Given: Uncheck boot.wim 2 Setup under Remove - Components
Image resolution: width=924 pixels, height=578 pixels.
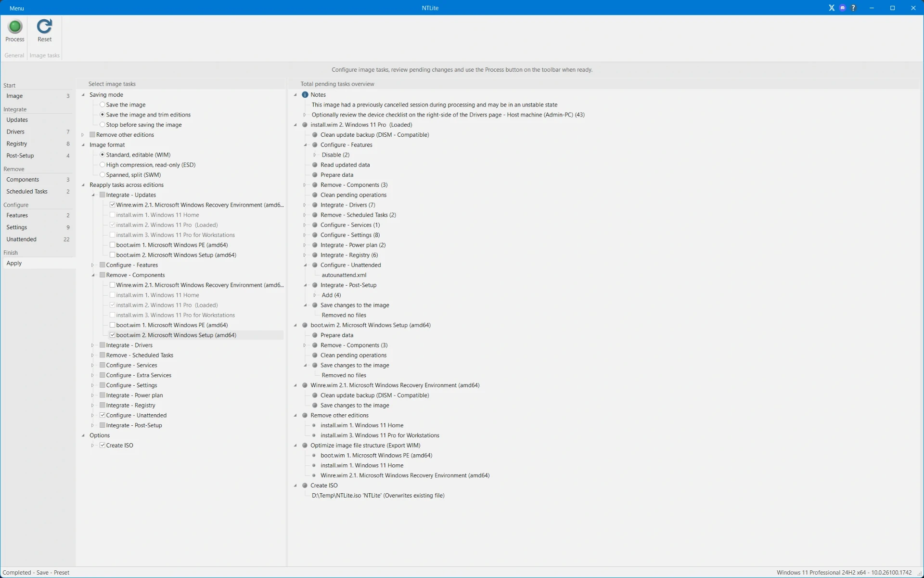Looking at the screenshot, I should 113,335.
